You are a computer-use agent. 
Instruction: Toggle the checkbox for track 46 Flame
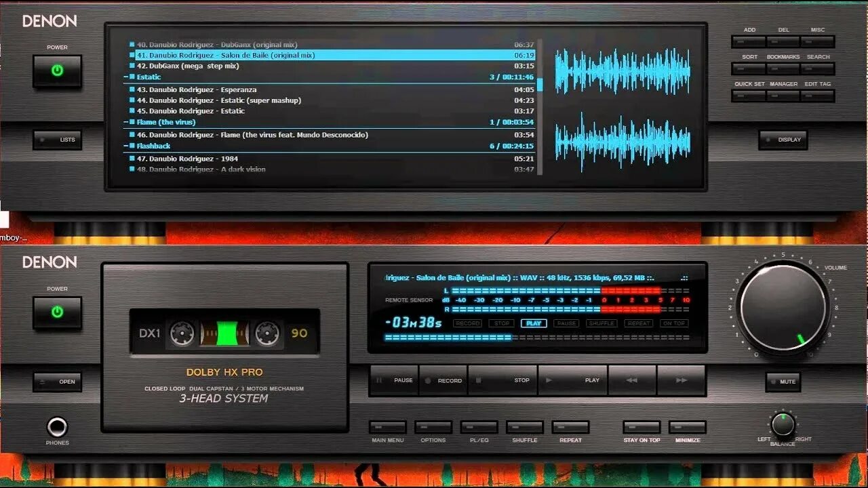[132, 135]
